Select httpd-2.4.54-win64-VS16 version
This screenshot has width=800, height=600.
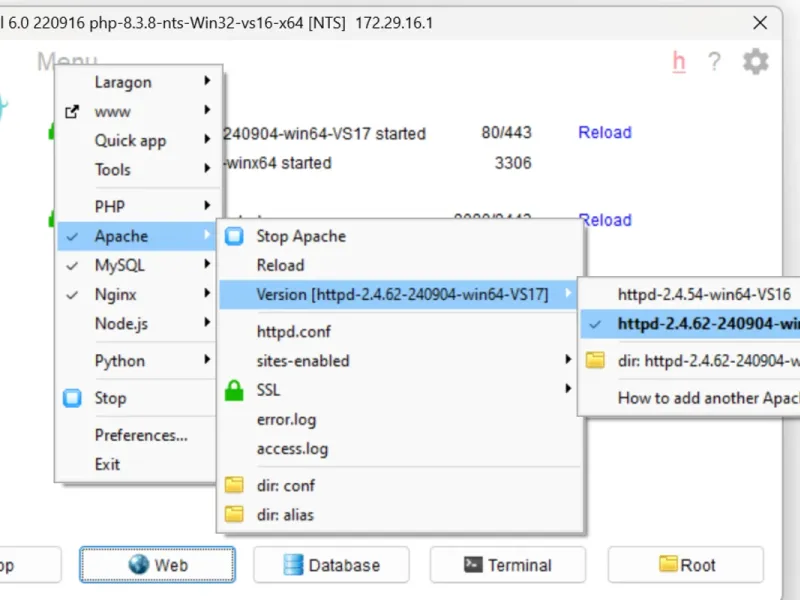pyautogui.click(x=704, y=294)
